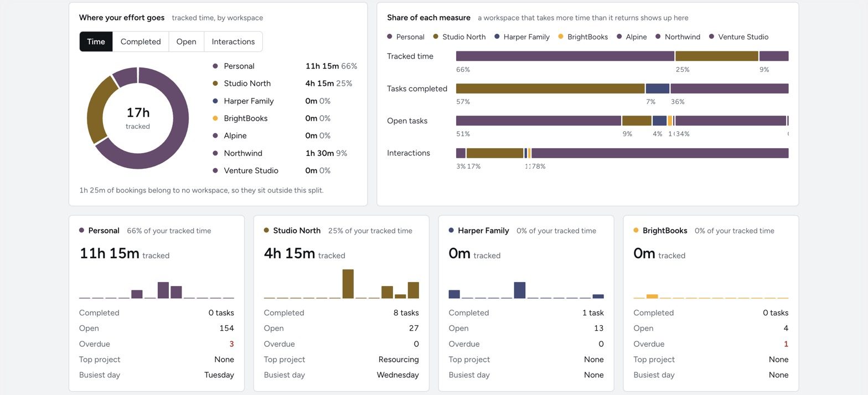Click the 51% segment of Open tasks bar

pyautogui.click(x=539, y=121)
